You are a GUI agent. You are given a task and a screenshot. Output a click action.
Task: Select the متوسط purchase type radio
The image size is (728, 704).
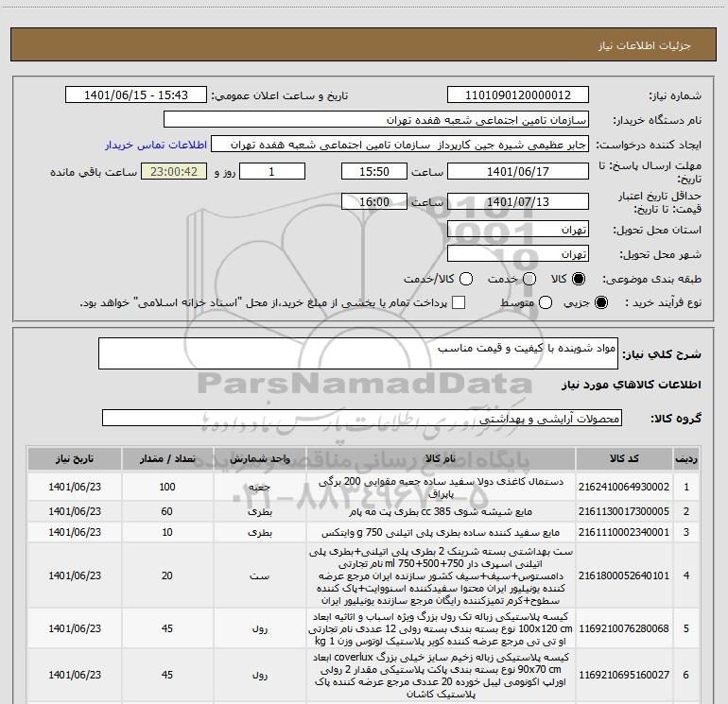[546, 302]
